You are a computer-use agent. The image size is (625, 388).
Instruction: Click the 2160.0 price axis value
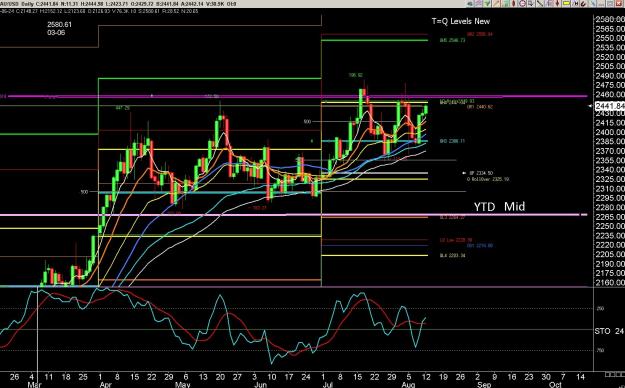tap(610, 283)
